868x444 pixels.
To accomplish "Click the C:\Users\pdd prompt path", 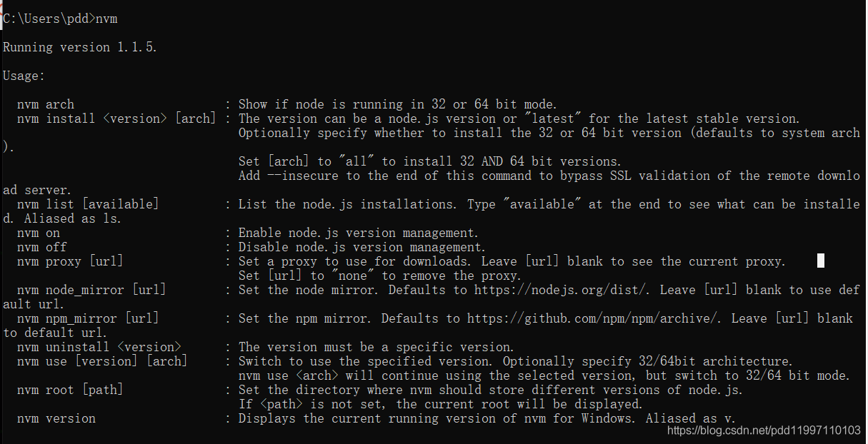I will [x=47, y=19].
